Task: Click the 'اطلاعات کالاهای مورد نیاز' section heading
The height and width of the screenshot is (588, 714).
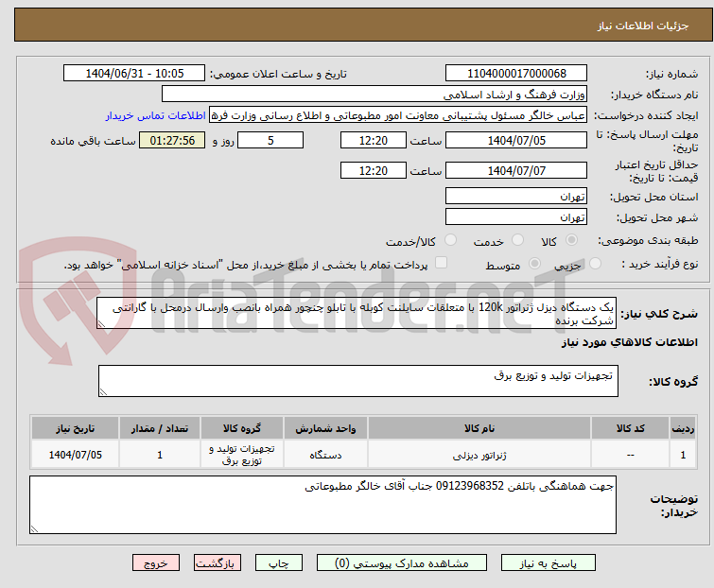Action: [629, 342]
